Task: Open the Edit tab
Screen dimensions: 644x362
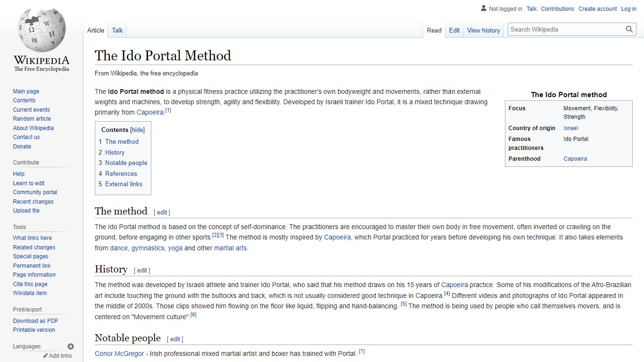Action: 454,30
